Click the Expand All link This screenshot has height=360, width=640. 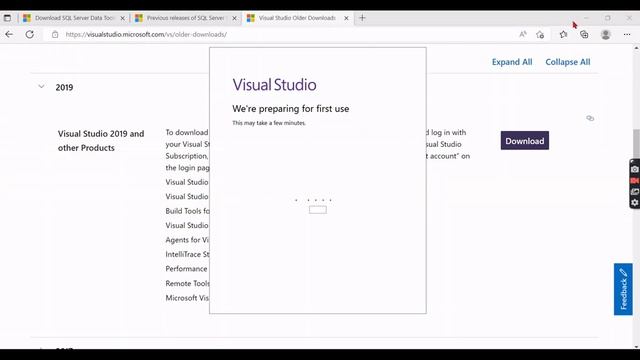point(512,62)
